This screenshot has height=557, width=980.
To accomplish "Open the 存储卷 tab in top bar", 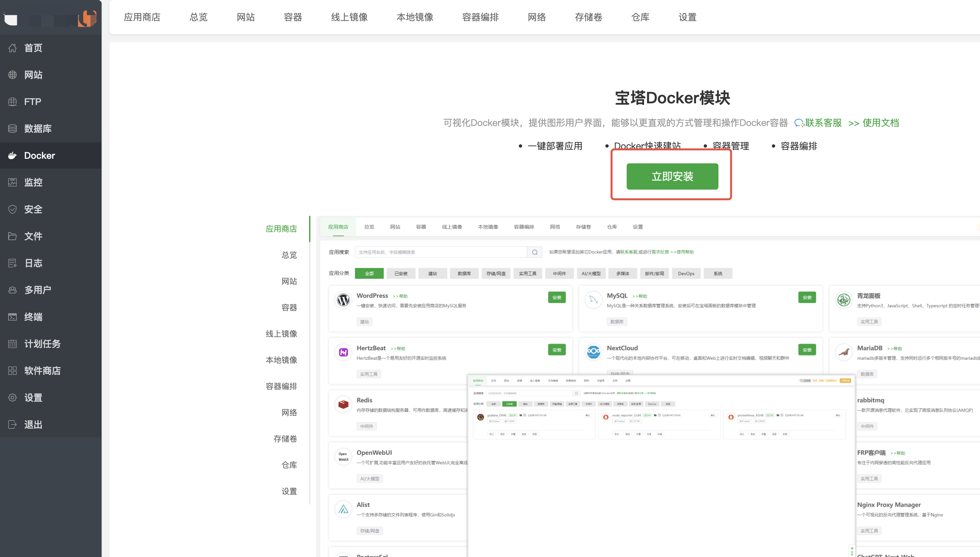I will 588,17.
